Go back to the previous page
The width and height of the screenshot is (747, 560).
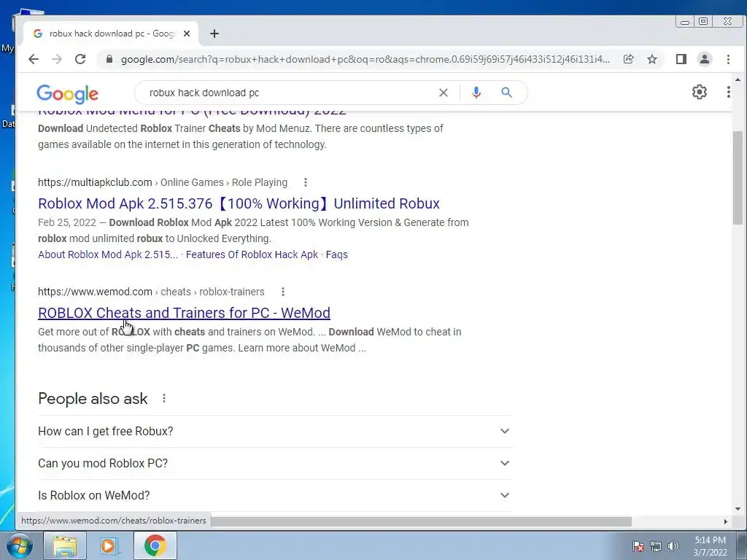(x=34, y=59)
